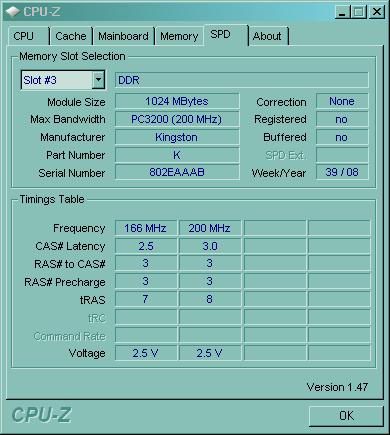Click the disabled maximize button
The width and height of the screenshot is (390, 435).
pyautogui.click(x=359, y=12)
